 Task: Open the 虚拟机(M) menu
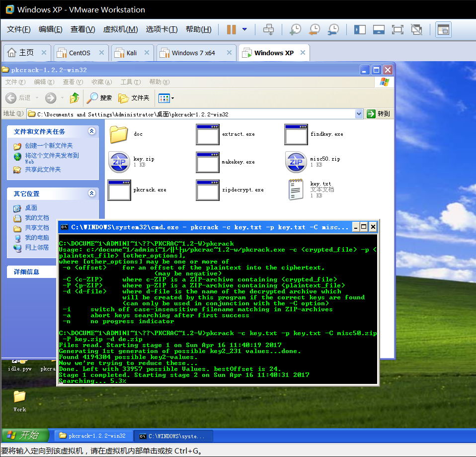tap(120, 29)
